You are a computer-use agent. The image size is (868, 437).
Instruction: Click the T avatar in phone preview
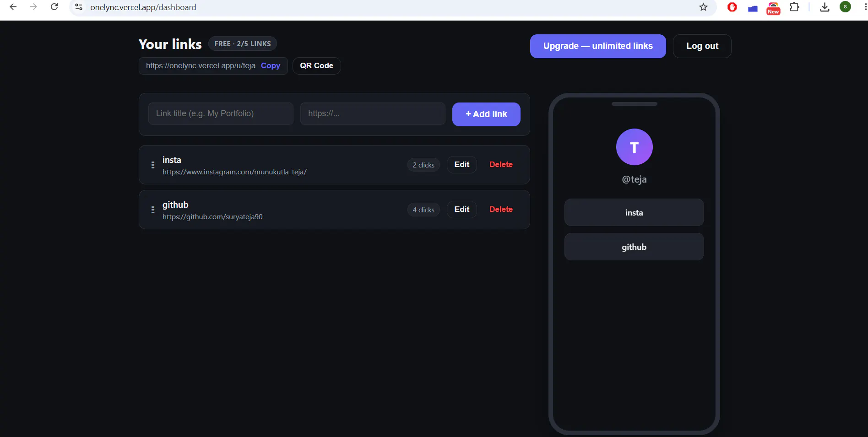(634, 147)
